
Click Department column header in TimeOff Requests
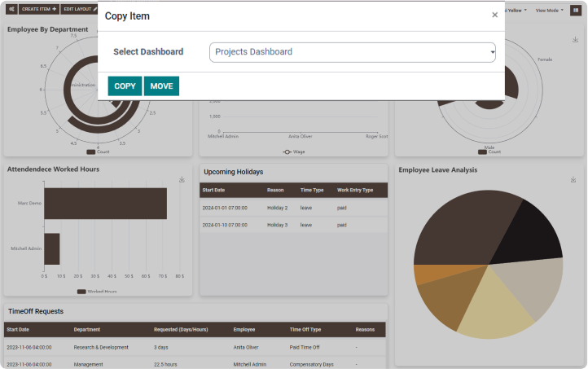87,329
